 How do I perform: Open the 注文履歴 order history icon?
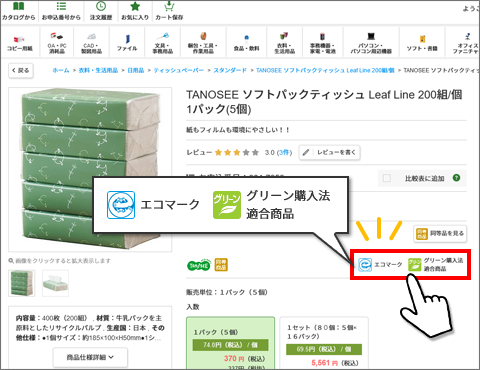point(101,11)
